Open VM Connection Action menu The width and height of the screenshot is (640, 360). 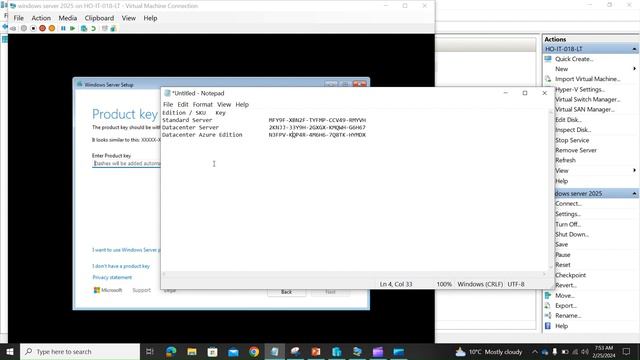(x=41, y=18)
